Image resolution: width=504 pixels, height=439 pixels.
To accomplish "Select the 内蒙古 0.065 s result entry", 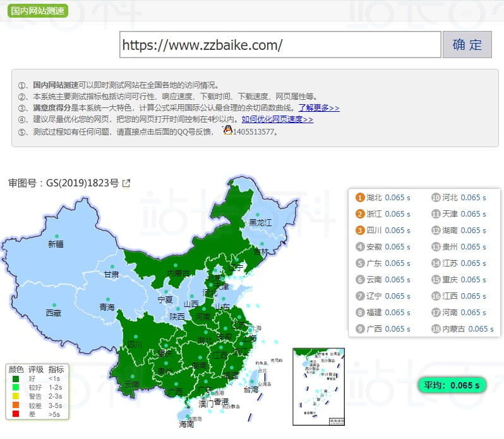I will 462,328.
